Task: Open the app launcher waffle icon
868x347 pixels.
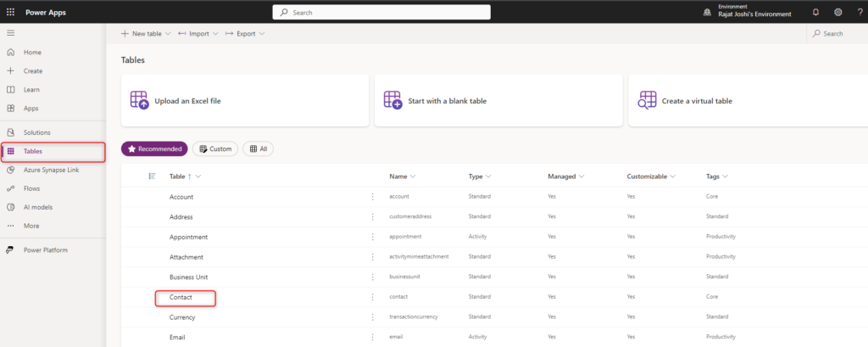Action: pos(10,12)
